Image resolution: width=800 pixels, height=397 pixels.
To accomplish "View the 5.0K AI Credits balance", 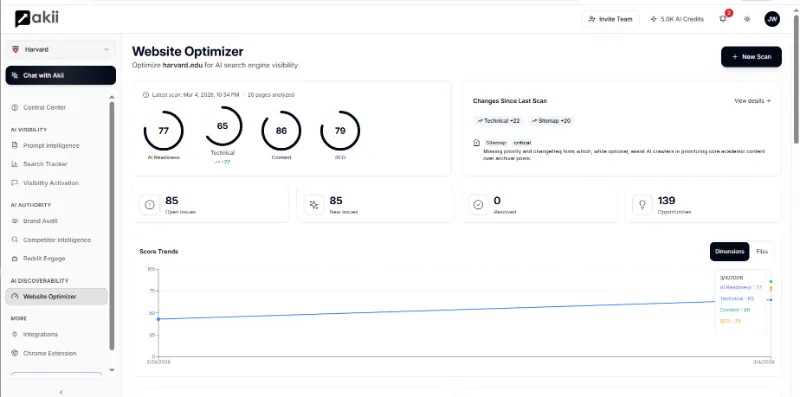I will pos(677,19).
